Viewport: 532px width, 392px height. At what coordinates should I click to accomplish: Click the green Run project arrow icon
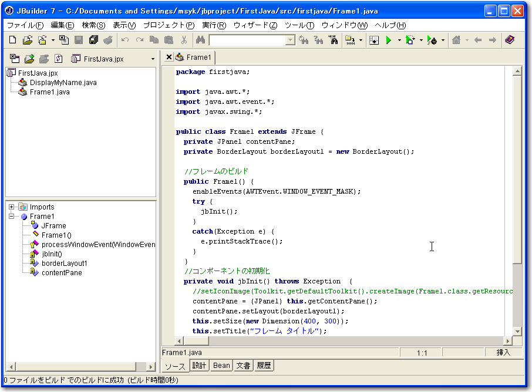(388, 40)
